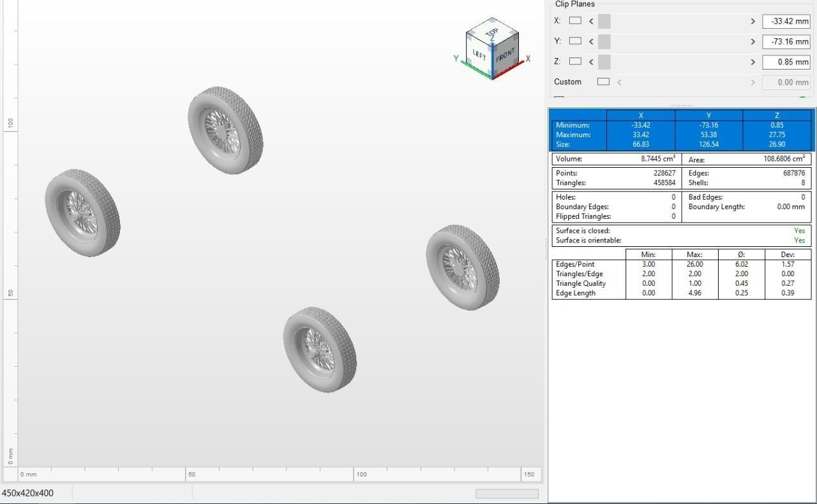Click the Triangle Quality row label

click(x=581, y=283)
